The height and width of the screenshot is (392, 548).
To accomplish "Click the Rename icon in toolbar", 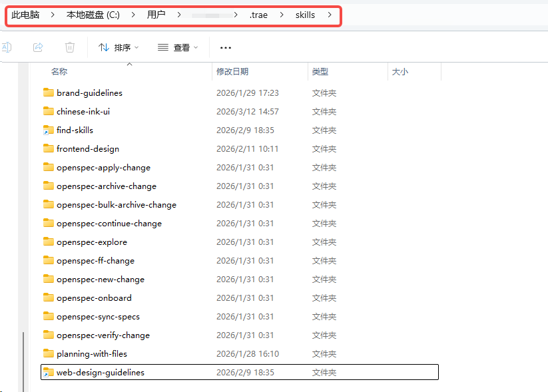I will tap(7, 47).
